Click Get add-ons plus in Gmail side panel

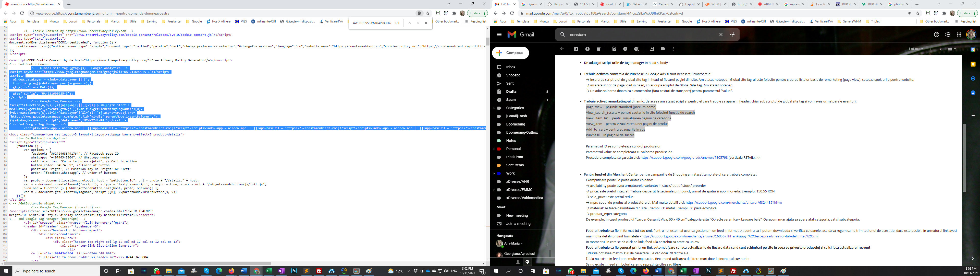(973, 115)
